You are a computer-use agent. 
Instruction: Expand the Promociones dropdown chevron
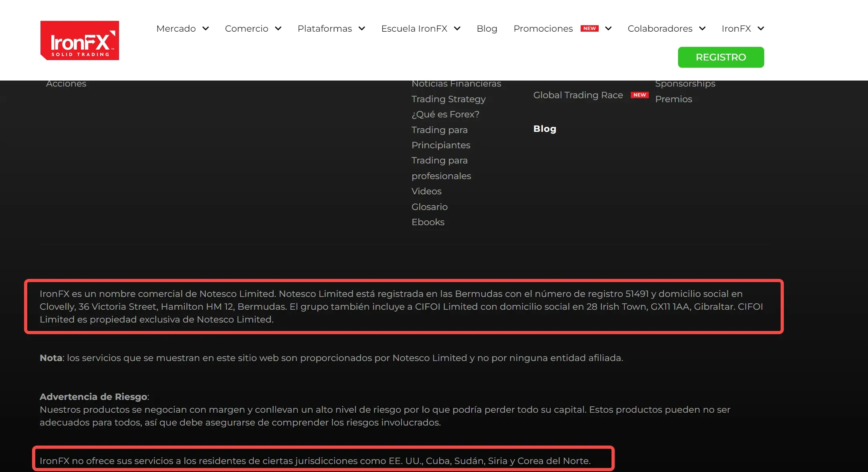[x=608, y=28]
